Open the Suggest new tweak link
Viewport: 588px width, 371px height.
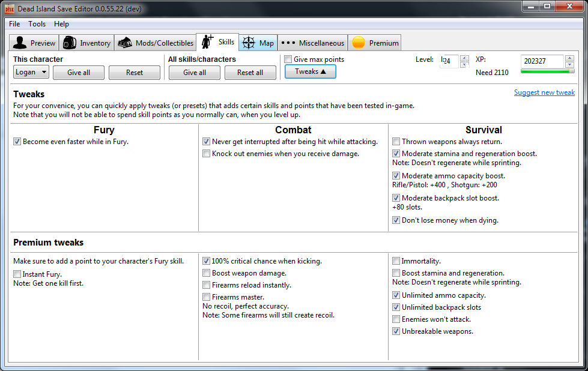point(544,92)
